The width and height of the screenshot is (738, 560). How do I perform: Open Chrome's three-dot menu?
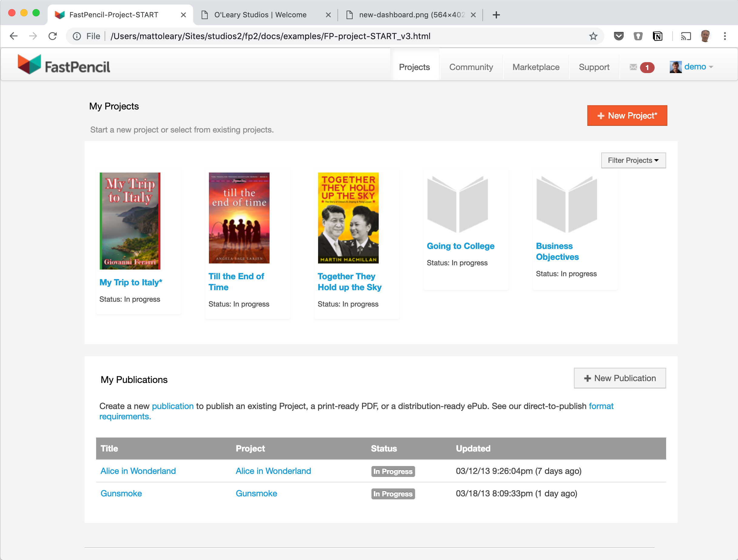pyautogui.click(x=725, y=36)
